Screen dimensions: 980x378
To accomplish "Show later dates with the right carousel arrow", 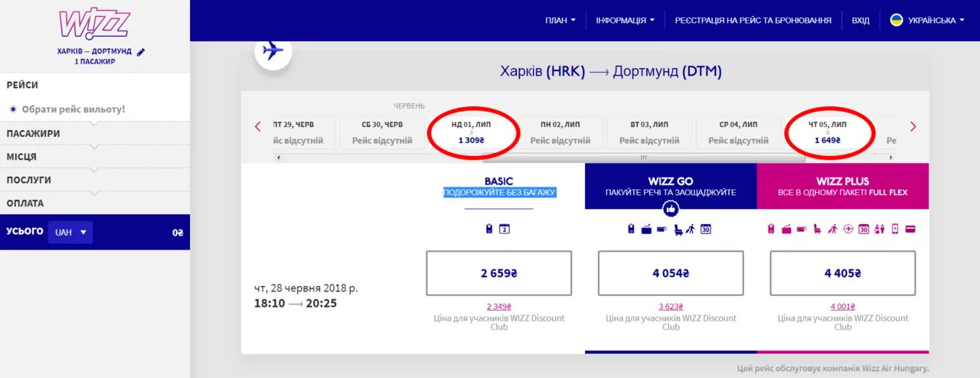I will click(913, 127).
